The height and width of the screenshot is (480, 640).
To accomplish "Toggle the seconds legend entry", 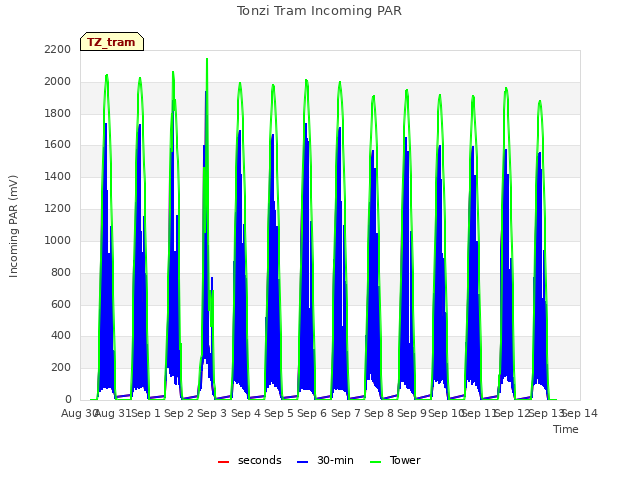I will tap(249, 460).
